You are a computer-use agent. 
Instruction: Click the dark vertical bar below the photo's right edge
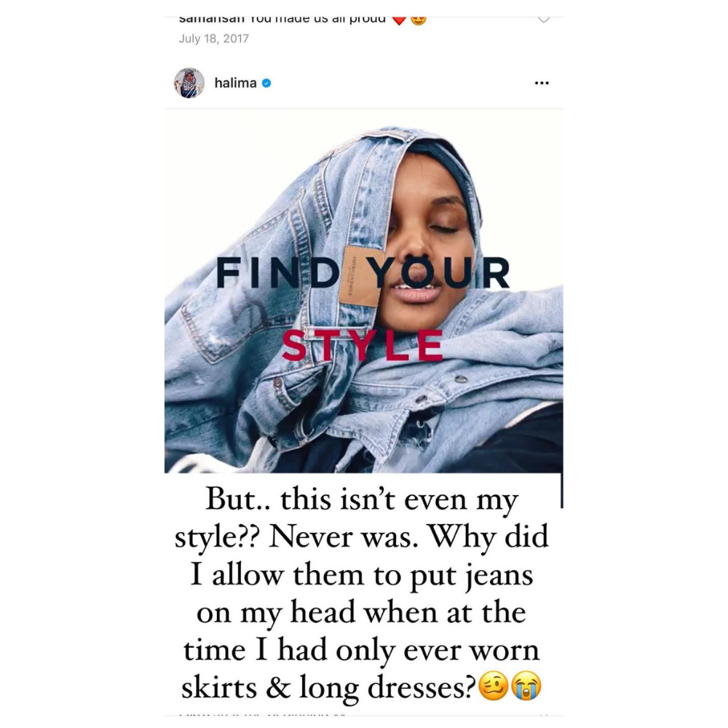(x=561, y=491)
